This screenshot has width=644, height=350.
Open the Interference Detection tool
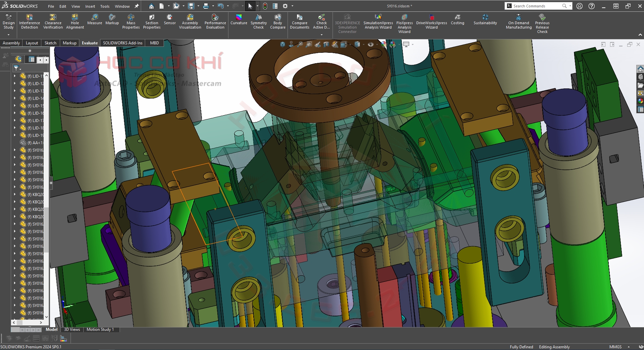[x=30, y=22]
